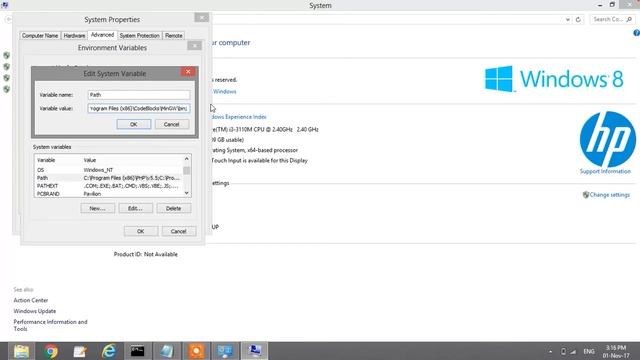640x360 pixels.
Task: Open the blue notebook taskbar app
Action: pos(167,351)
